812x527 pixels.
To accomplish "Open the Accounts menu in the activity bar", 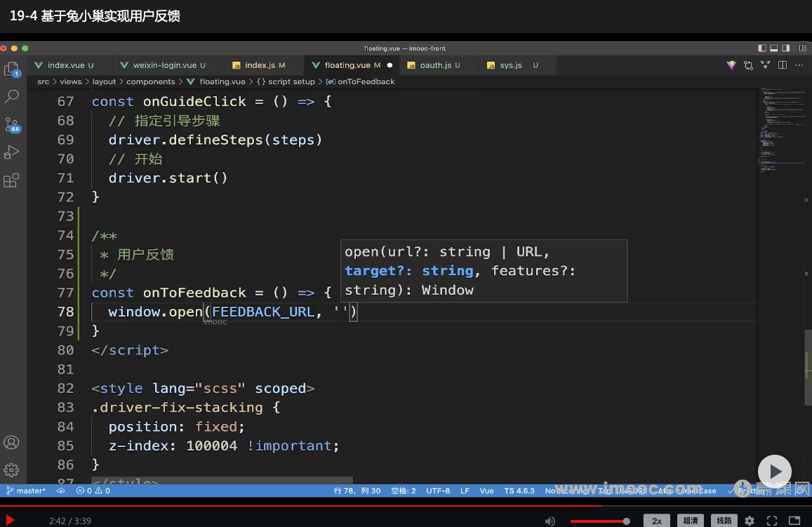I will (x=11, y=443).
